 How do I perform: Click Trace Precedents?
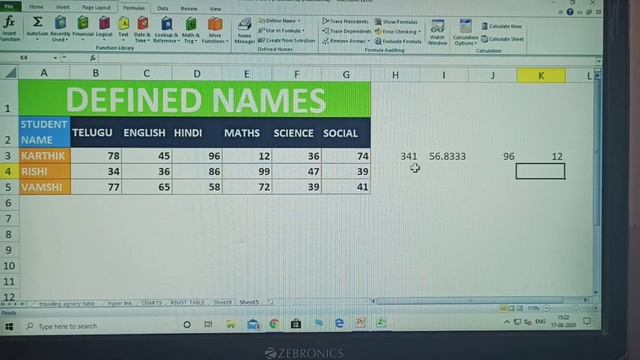345,21
